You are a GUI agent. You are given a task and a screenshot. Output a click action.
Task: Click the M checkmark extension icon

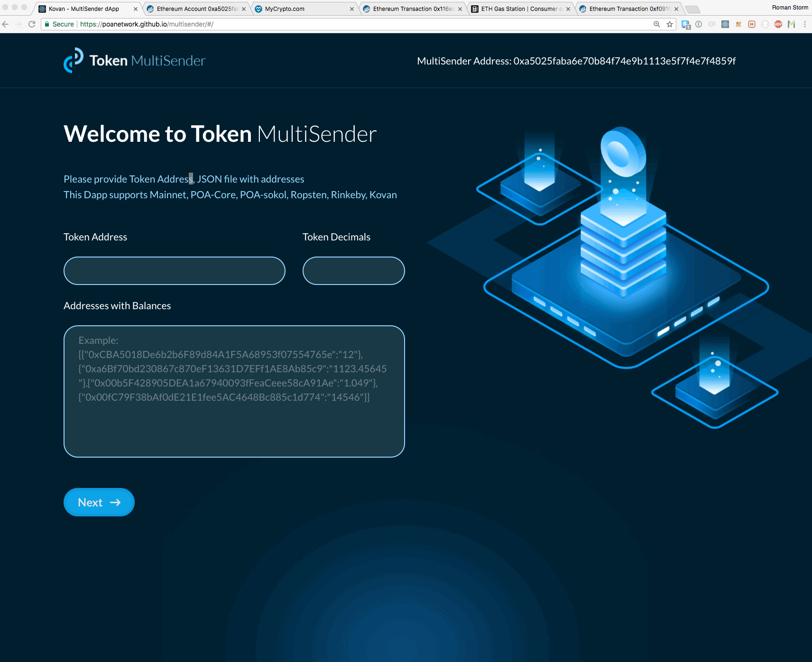791,24
